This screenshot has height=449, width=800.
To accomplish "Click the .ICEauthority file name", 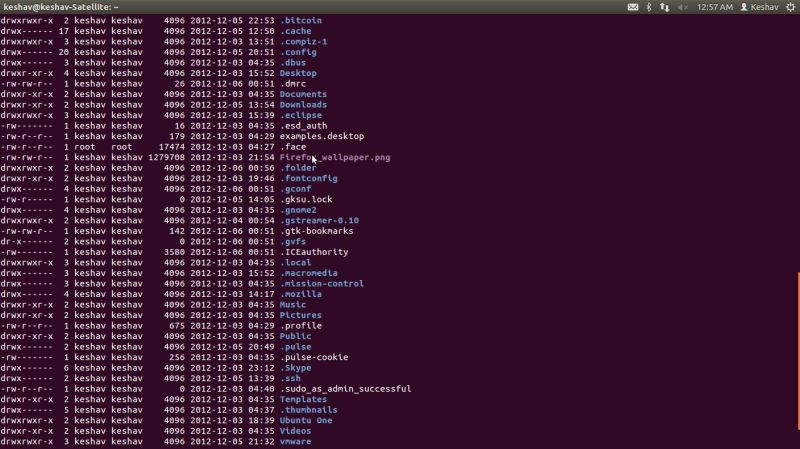I will coord(314,252).
